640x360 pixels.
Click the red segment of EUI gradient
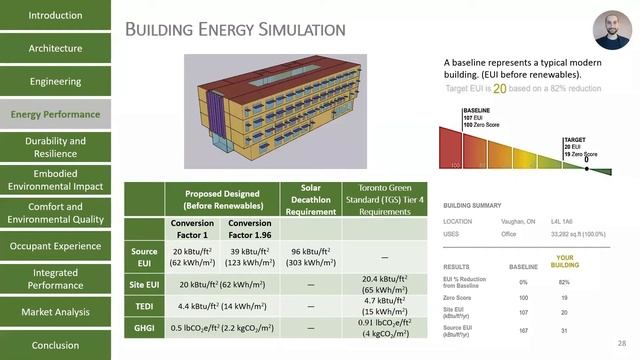[x=451, y=149]
